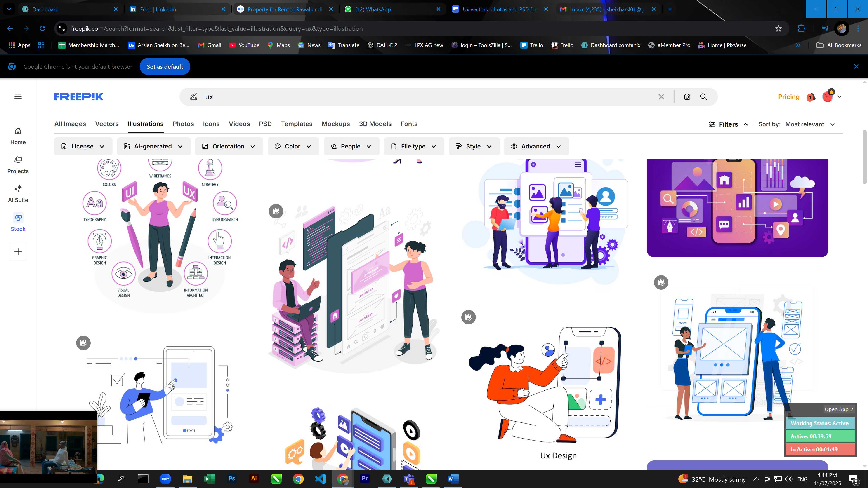The image size is (868, 488).
Task: Open Excel from the taskbar
Action: (x=210, y=479)
